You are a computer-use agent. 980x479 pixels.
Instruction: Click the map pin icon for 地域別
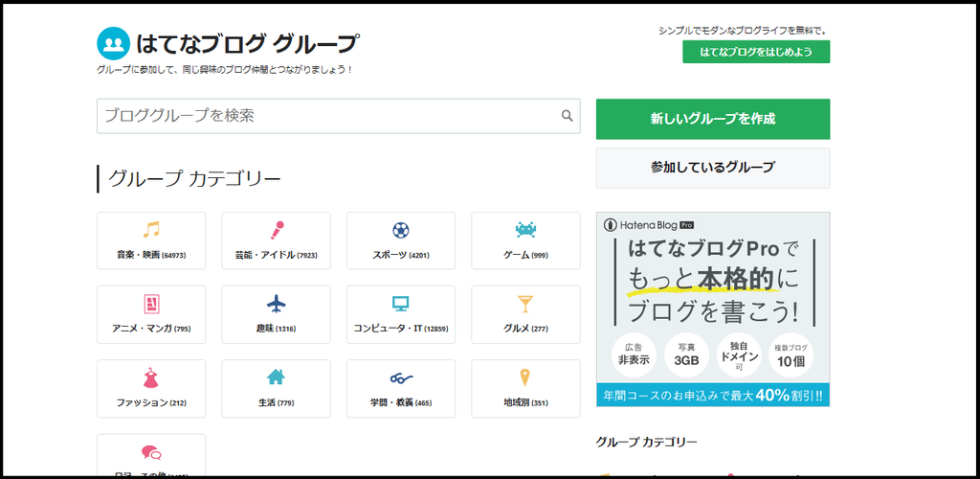pos(525,377)
